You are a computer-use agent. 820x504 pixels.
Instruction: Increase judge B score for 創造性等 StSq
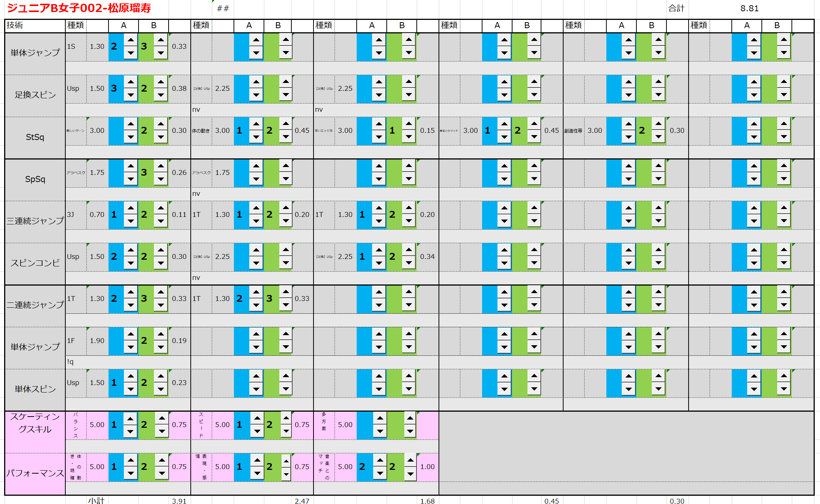658,124
